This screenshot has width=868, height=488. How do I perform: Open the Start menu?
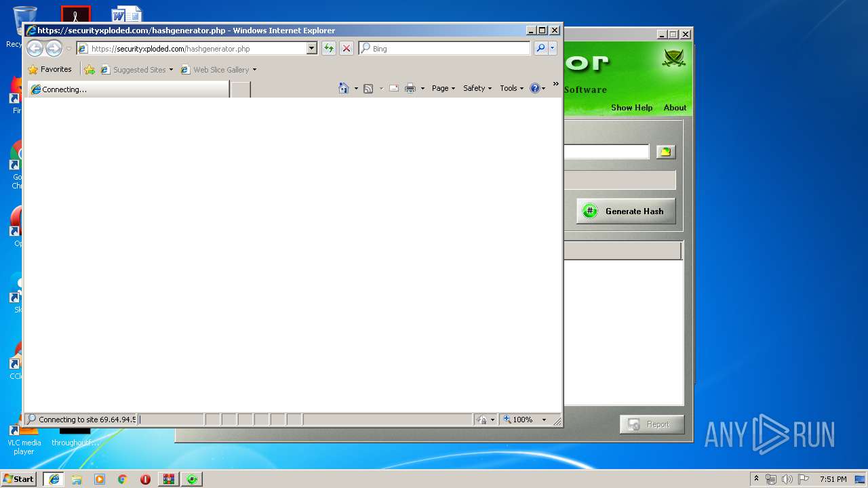coord(18,479)
